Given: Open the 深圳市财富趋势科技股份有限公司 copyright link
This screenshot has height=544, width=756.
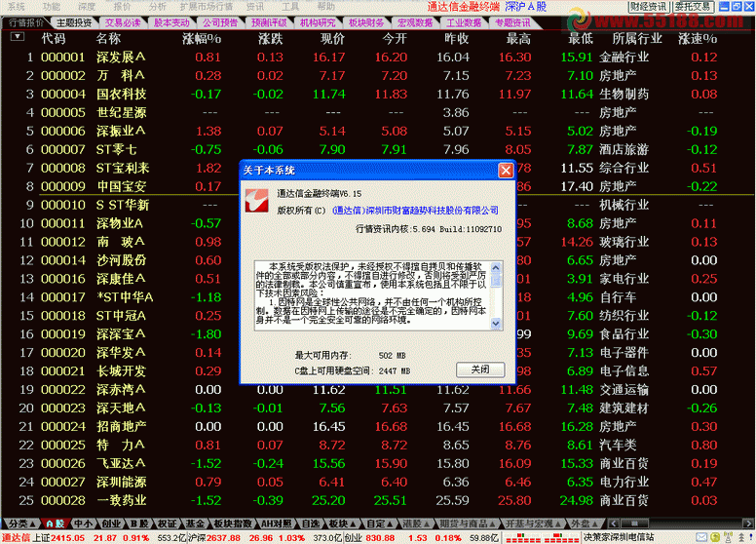Looking at the screenshot, I should coord(416,211).
